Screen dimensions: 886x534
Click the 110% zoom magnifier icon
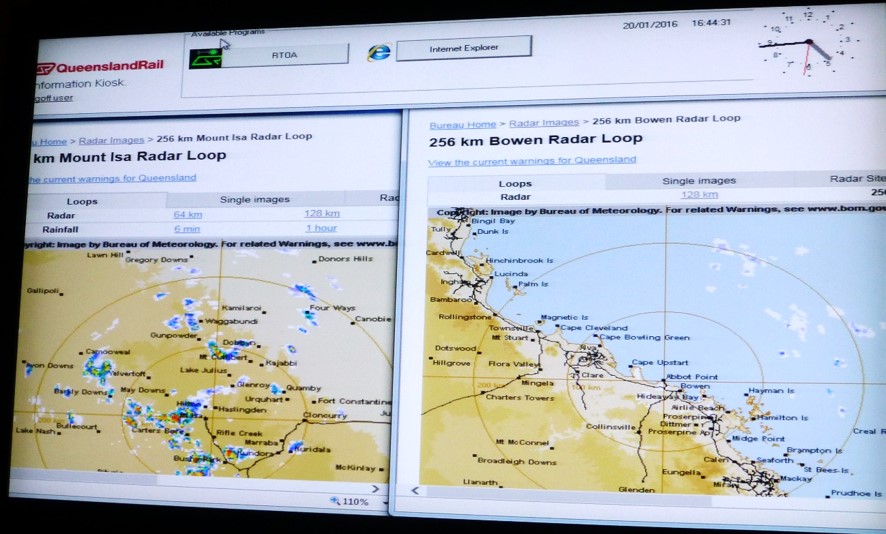335,501
